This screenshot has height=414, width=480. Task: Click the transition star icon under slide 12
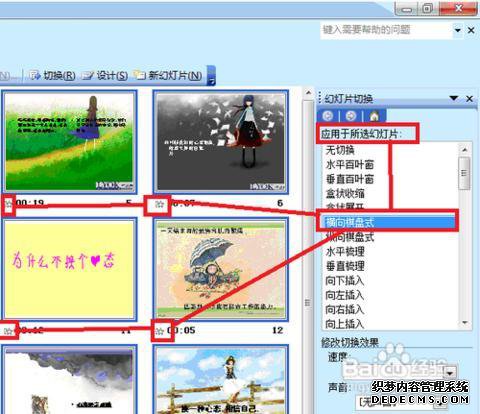click(160, 331)
